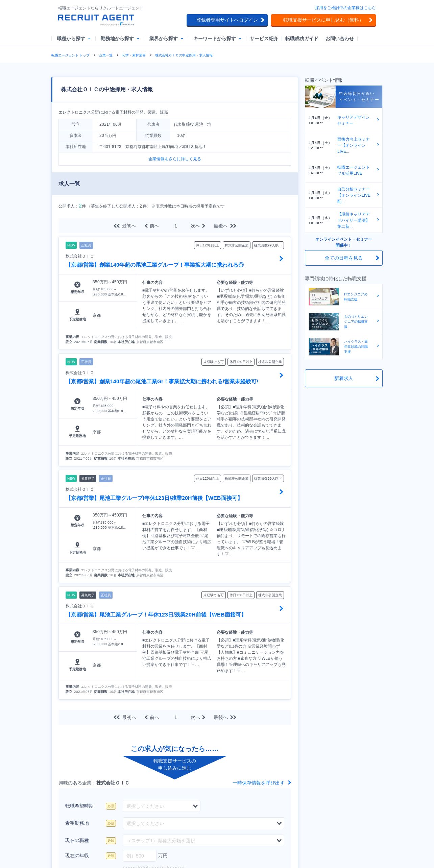Click arrow icon on fourth job card
This screenshot has height=868, width=434.
coord(281,608)
